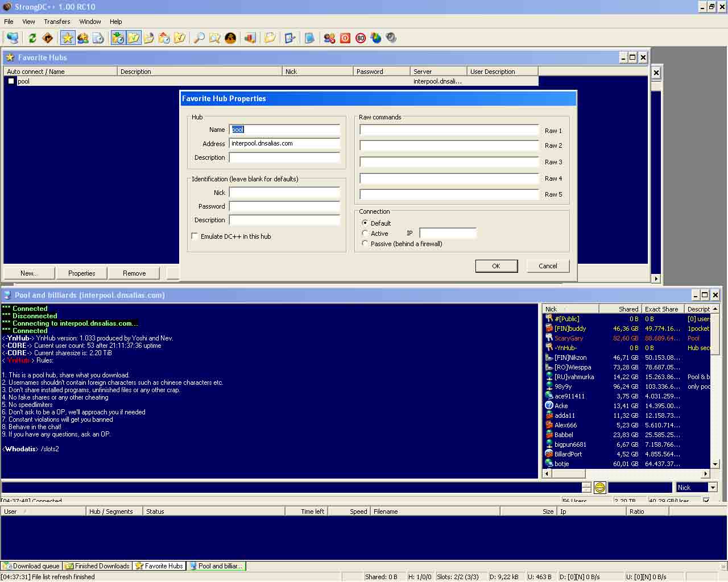Open Settings from the toolbar

[x=289, y=38]
